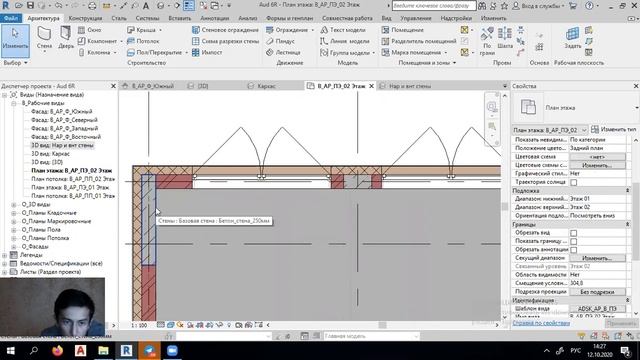Click the Цветовая схема <нет> button

(x=597, y=157)
